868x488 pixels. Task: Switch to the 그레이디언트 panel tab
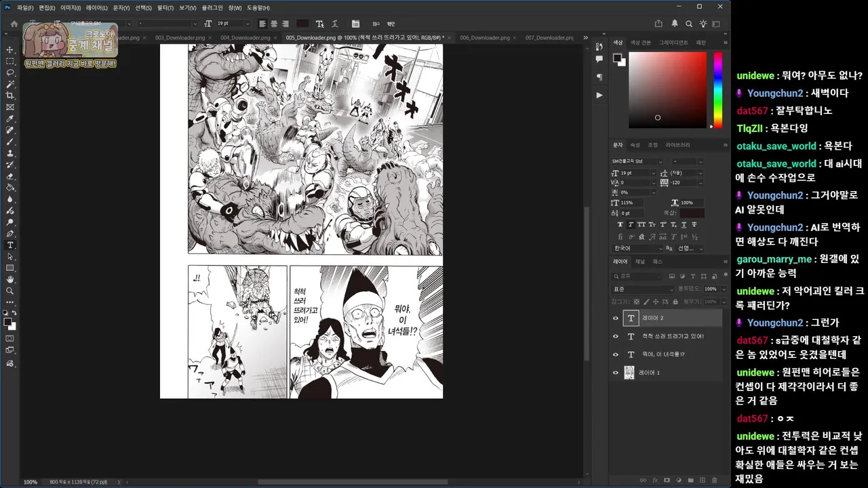coord(673,43)
